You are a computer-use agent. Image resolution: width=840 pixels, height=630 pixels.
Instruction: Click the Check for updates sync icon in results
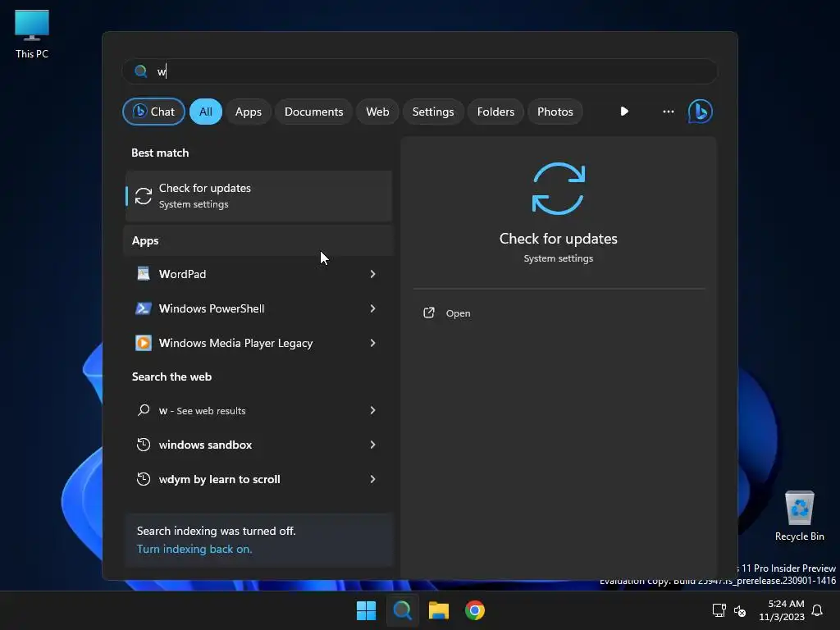point(143,196)
